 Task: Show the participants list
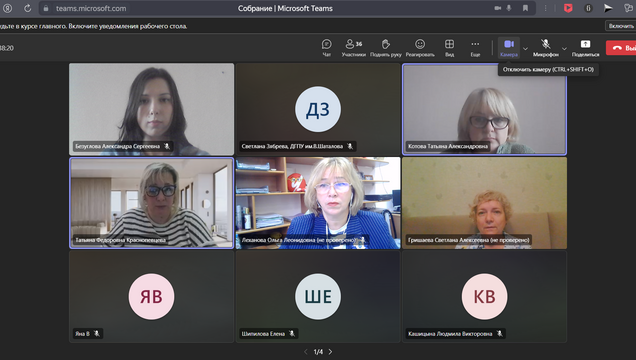pos(354,48)
